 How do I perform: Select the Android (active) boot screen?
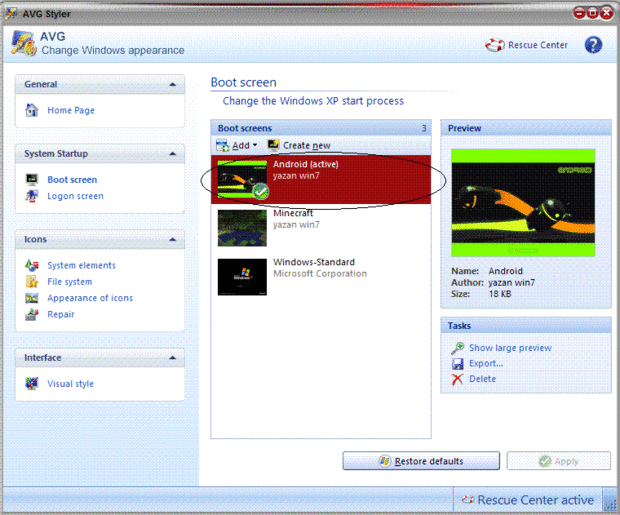tap(321, 180)
